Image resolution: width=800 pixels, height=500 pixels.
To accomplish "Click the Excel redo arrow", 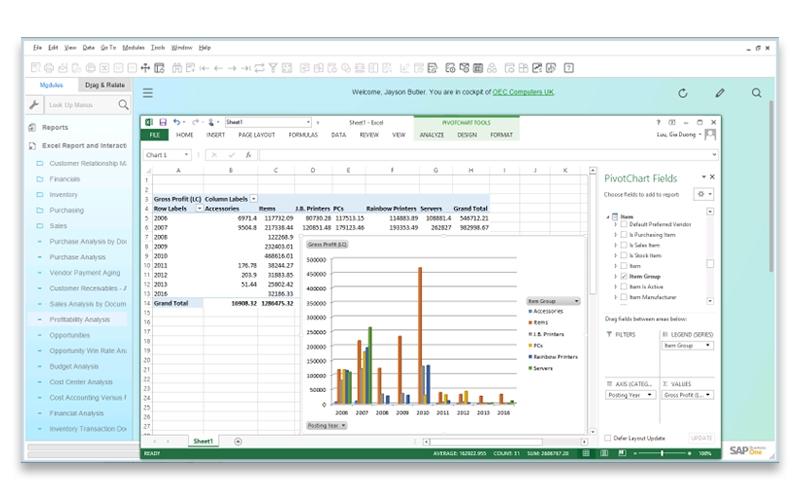I will (195, 122).
